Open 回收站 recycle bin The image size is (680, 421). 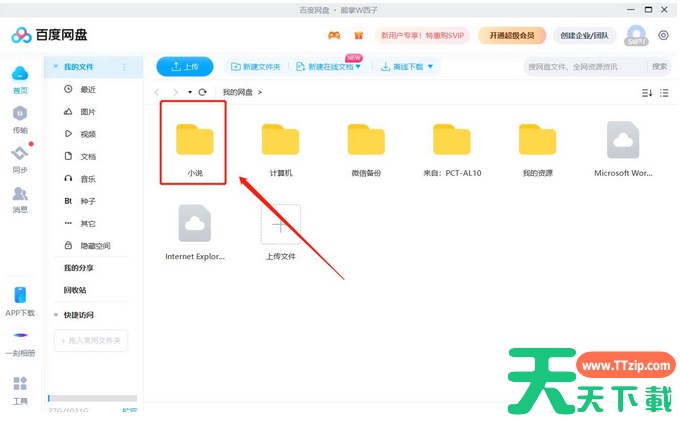(x=75, y=290)
